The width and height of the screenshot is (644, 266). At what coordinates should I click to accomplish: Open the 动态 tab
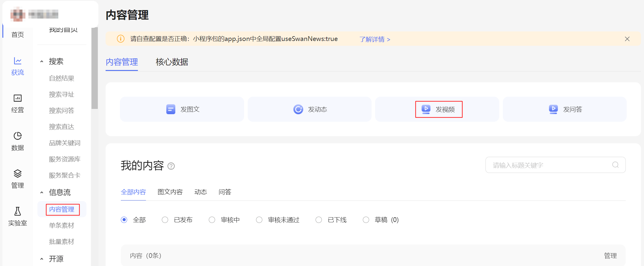click(x=201, y=192)
